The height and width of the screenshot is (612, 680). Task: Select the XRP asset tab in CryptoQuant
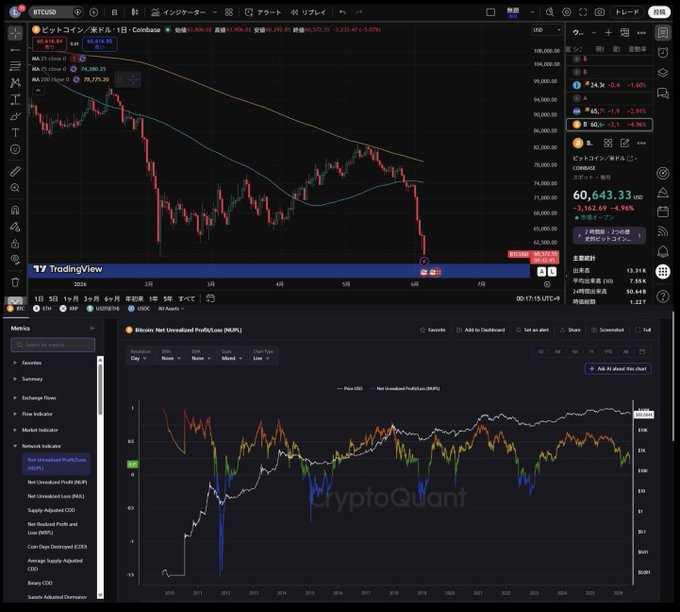pos(69,308)
